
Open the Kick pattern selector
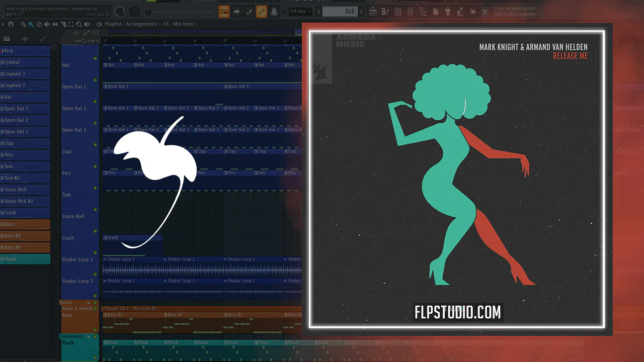pyautogui.click(x=339, y=11)
